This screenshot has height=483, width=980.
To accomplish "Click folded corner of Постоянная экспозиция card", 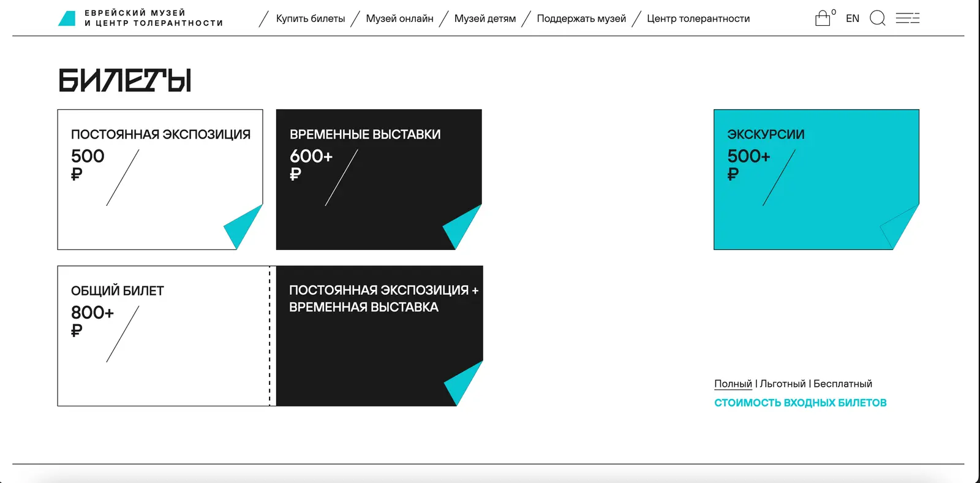I will 243,227.
